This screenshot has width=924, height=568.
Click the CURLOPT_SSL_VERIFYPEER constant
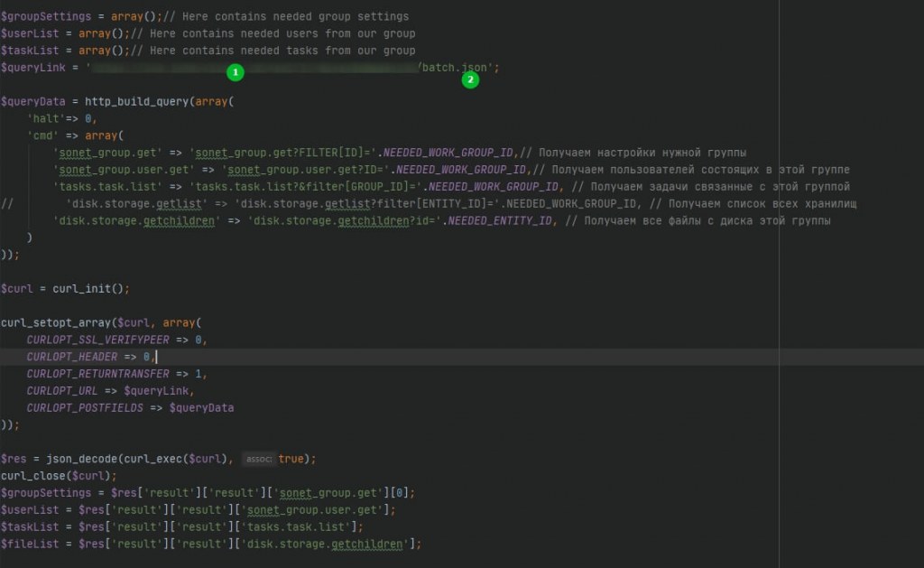(97, 340)
